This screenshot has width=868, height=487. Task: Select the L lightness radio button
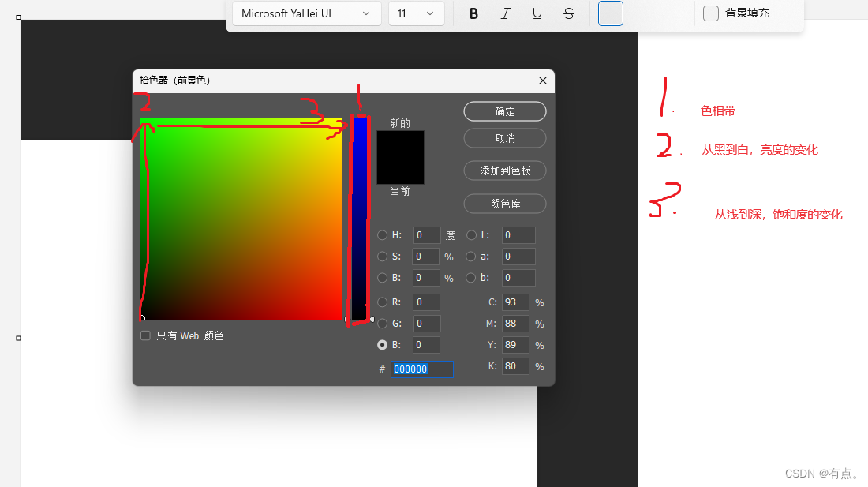tap(471, 235)
